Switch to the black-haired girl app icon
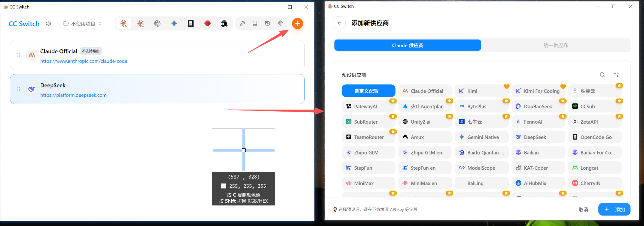 (x=224, y=23)
